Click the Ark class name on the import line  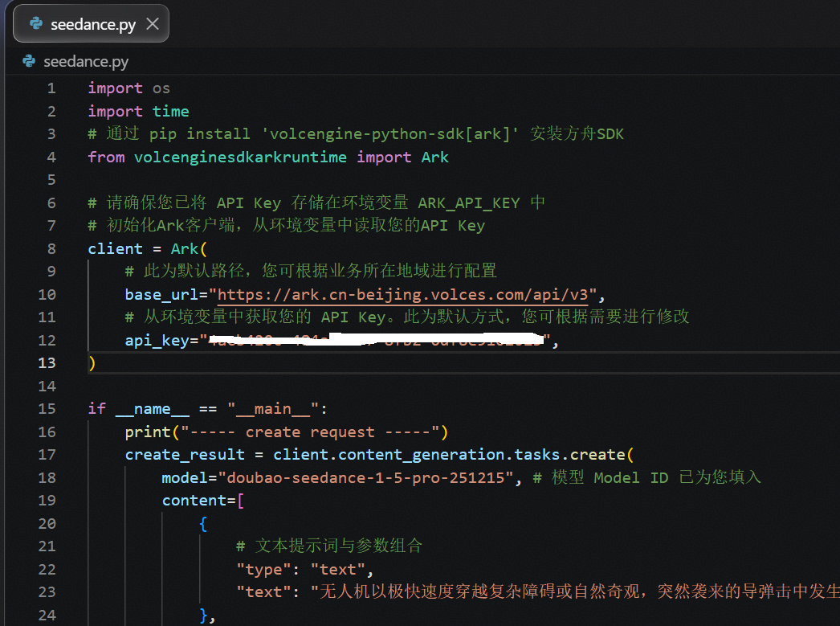tap(435, 157)
